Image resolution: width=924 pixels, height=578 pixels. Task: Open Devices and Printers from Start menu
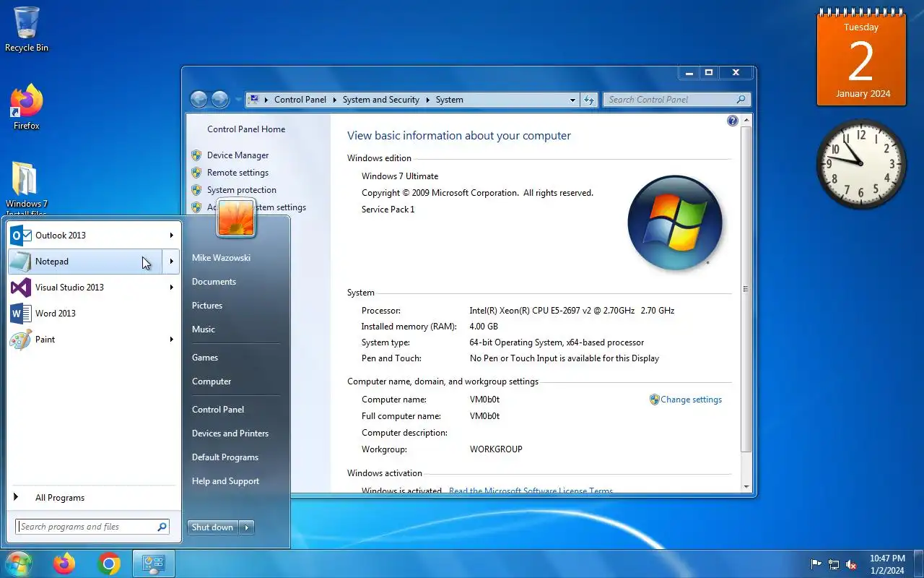230,433
